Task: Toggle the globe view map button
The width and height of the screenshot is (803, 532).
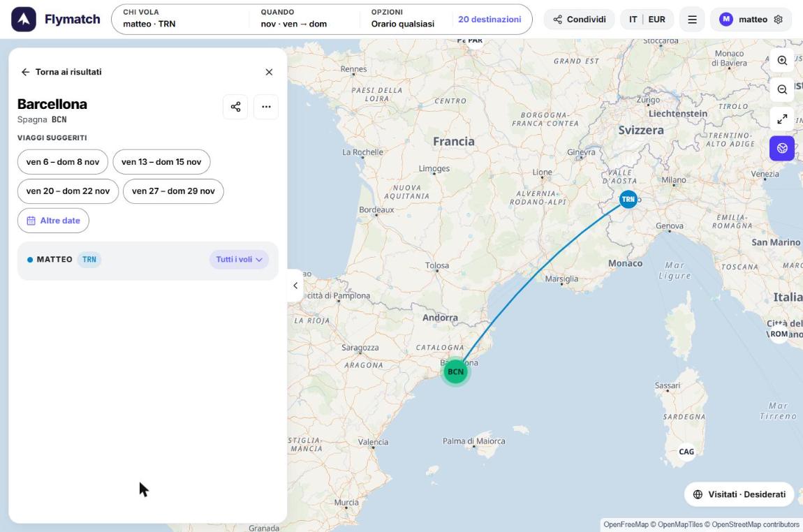Action: click(x=782, y=148)
